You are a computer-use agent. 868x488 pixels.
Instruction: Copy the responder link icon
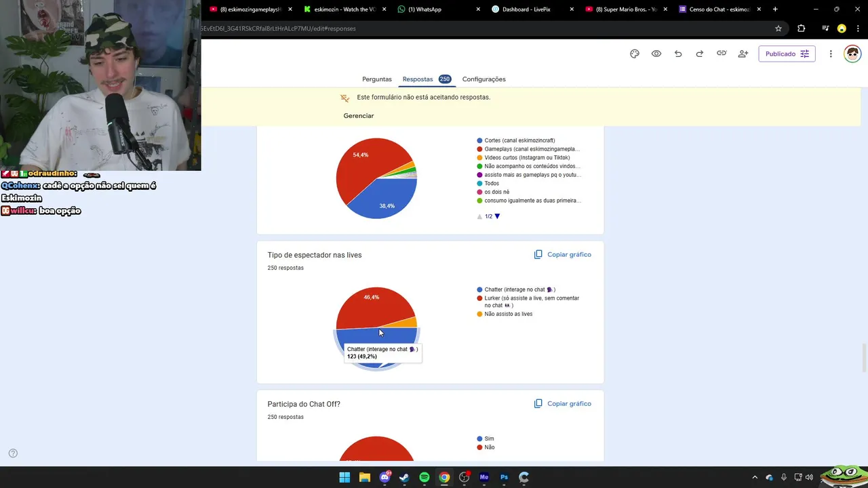click(x=722, y=54)
